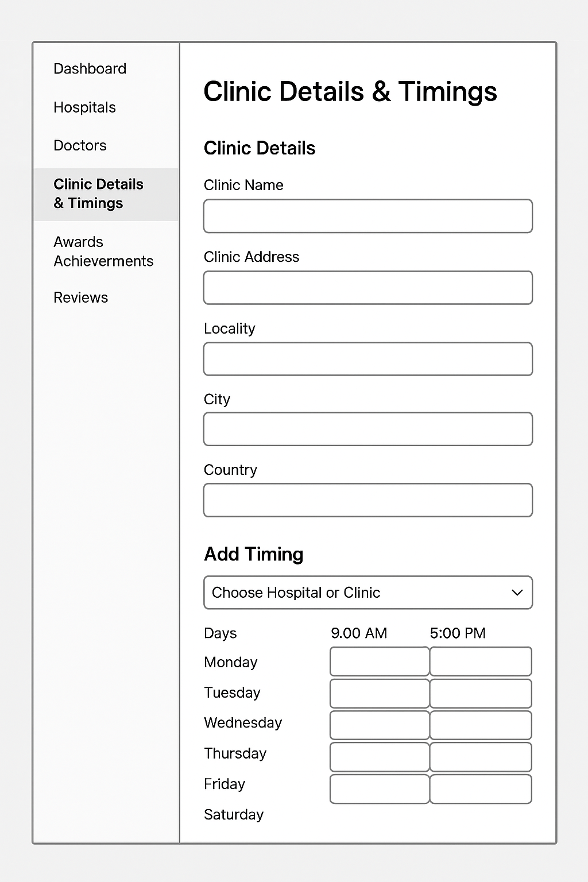Screen dimensions: 588x882
Task: Select Doctors from the sidebar
Action: (x=80, y=146)
